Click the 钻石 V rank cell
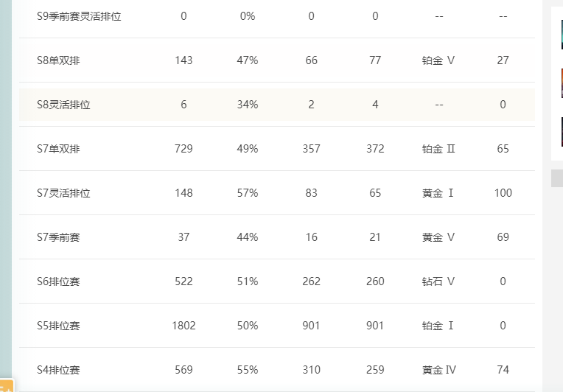The image size is (563, 392). tap(438, 281)
